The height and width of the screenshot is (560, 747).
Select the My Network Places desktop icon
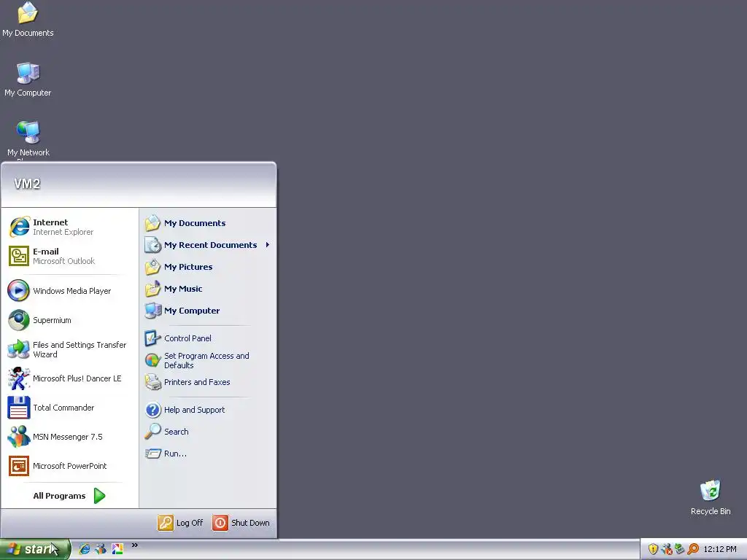pos(28,139)
